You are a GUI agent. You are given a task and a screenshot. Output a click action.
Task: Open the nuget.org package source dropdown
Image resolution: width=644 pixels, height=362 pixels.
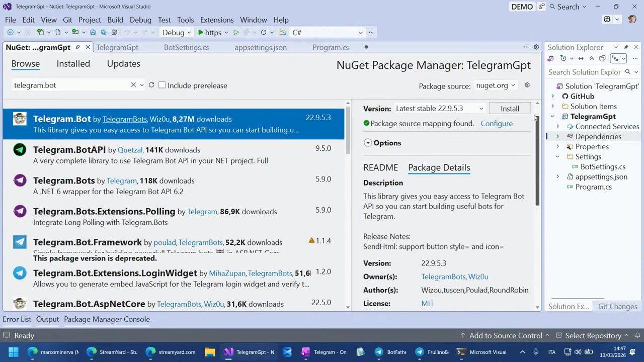[496, 85]
